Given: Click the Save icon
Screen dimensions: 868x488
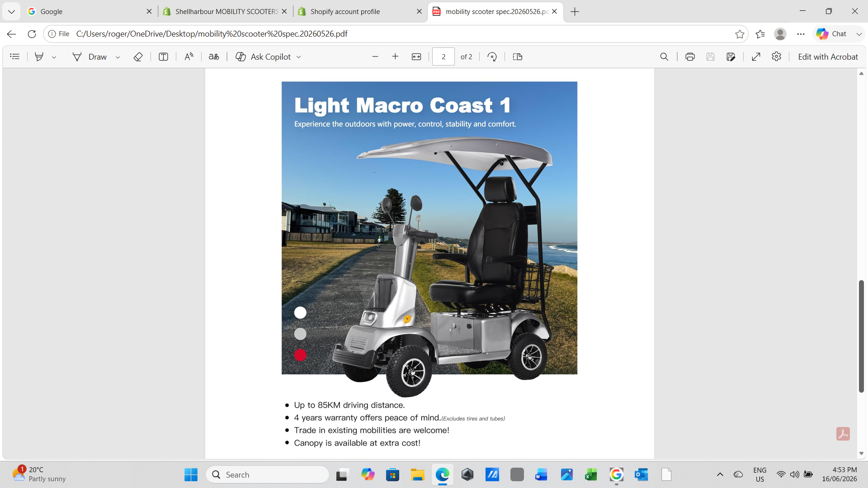Looking at the screenshot, I should pos(710,56).
